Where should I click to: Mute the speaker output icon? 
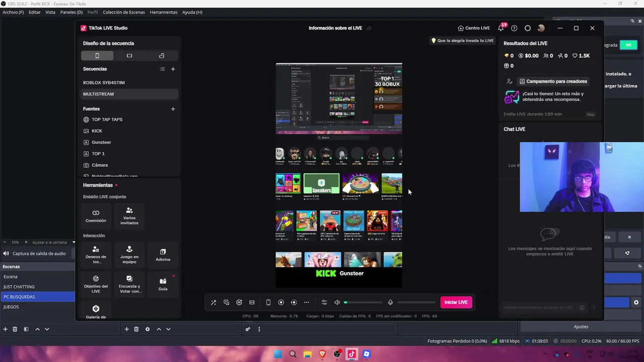pos(337,302)
